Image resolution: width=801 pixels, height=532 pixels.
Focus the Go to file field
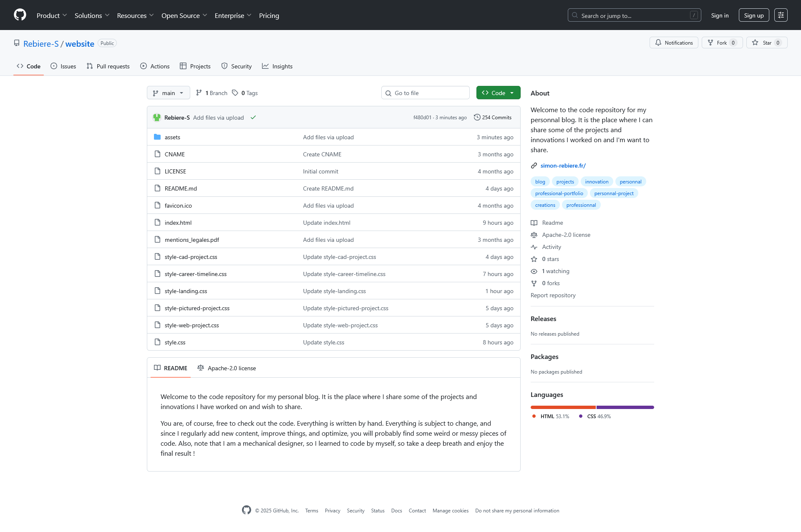(425, 93)
